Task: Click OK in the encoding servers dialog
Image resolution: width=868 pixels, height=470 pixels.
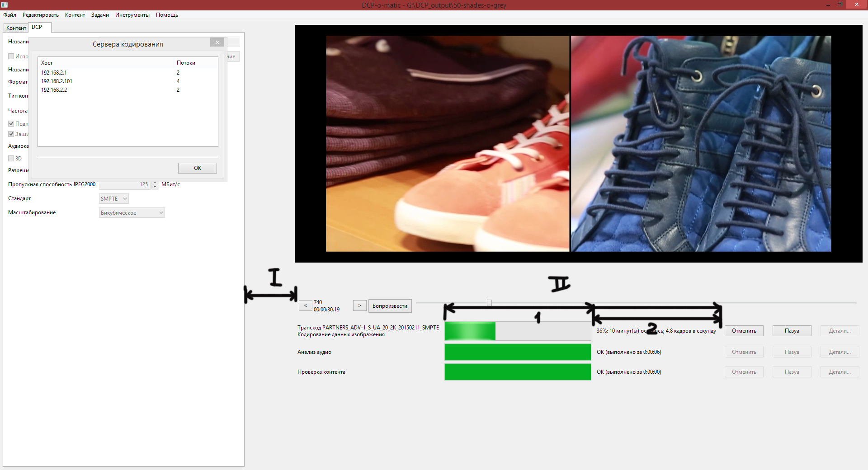Action: (197, 168)
